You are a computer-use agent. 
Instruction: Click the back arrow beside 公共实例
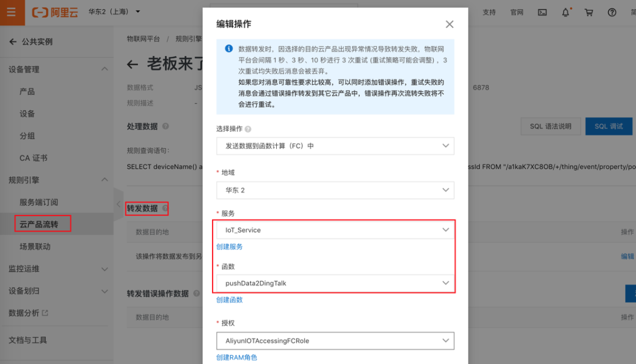pyautogui.click(x=14, y=40)
